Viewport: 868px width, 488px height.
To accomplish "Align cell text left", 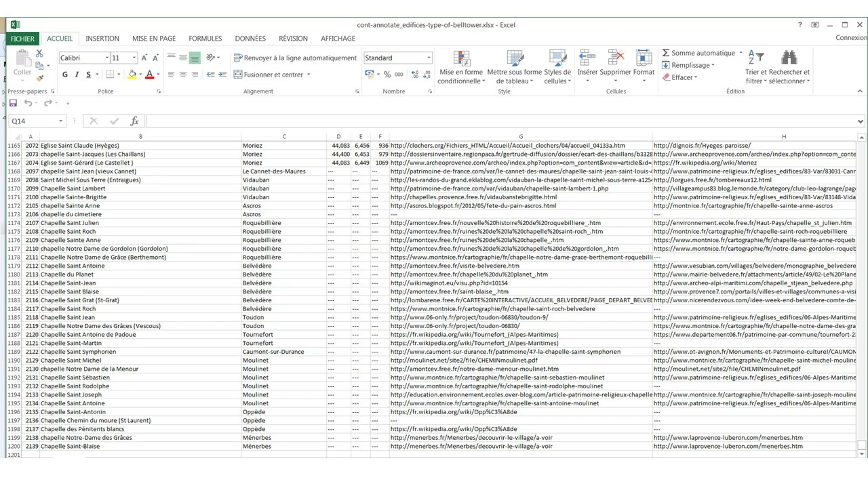I will pos(171,75).
